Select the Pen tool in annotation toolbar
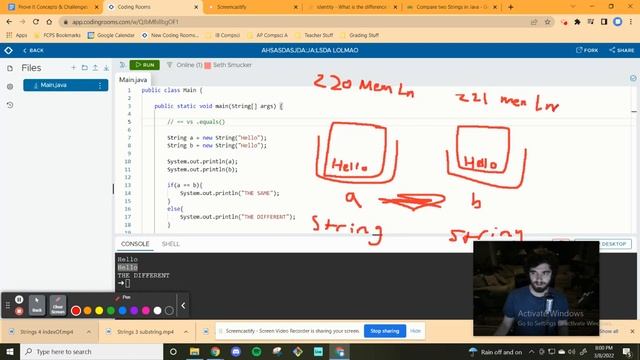Image resolution: width=640 pixels, height=360 pixels. (123, 298)
